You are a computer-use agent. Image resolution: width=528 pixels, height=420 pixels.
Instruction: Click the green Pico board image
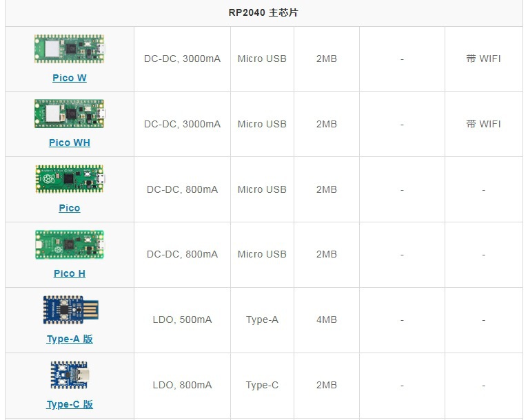click(70, 179)
